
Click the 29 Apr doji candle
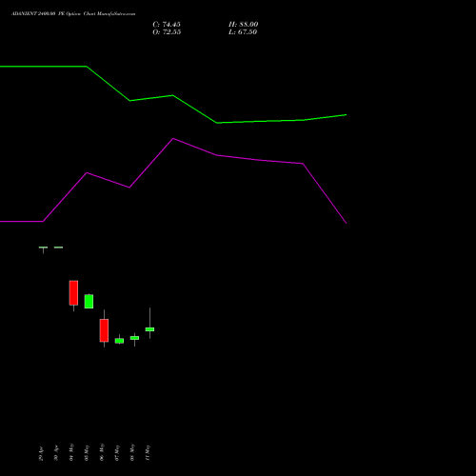(43, 248)
